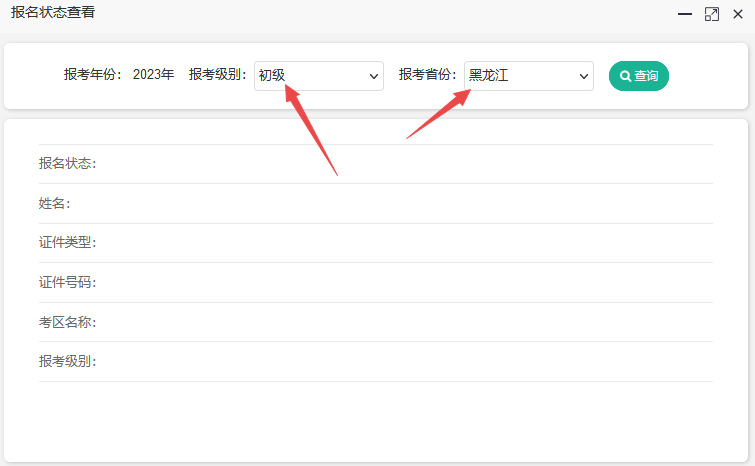
Task: Click the 报名状态 row label
Action: [68, 164]
